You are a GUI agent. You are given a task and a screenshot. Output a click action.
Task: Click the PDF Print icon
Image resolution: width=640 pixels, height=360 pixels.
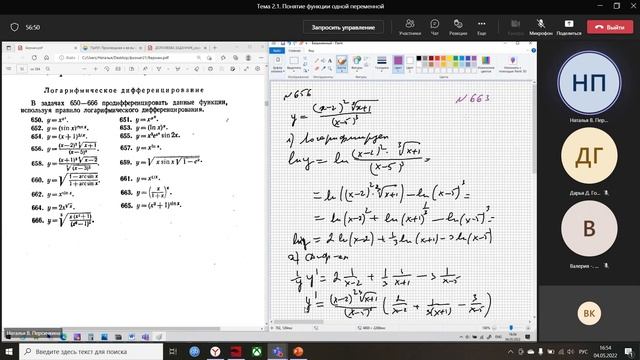[210, 69]
